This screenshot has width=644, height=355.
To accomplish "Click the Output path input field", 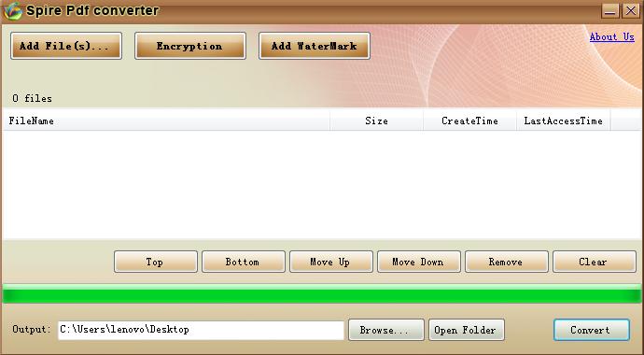I will point(201,330).
